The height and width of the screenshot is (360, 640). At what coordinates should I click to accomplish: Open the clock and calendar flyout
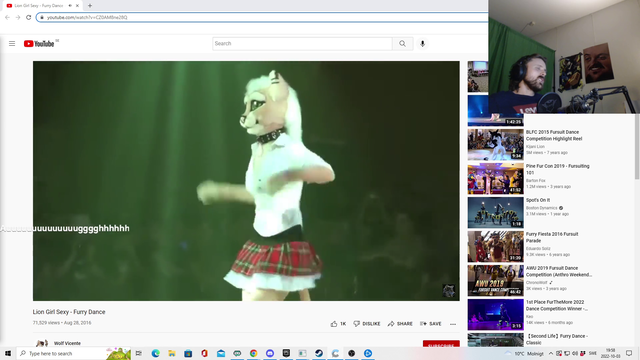(x=611, y=353)
